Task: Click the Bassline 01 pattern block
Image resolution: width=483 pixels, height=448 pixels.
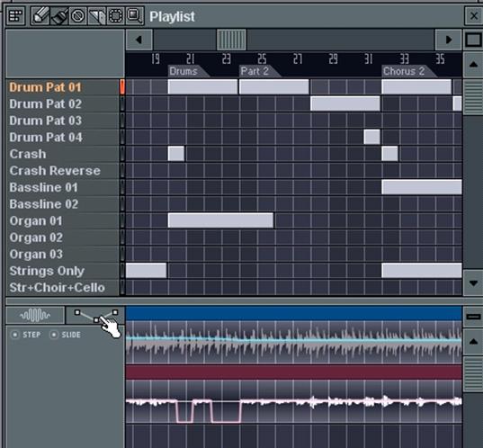Action: click(x=422, y=187)
